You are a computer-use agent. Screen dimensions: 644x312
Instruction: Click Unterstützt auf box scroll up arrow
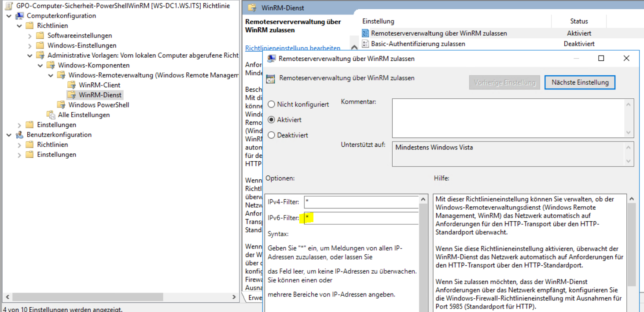click(629, 148)
